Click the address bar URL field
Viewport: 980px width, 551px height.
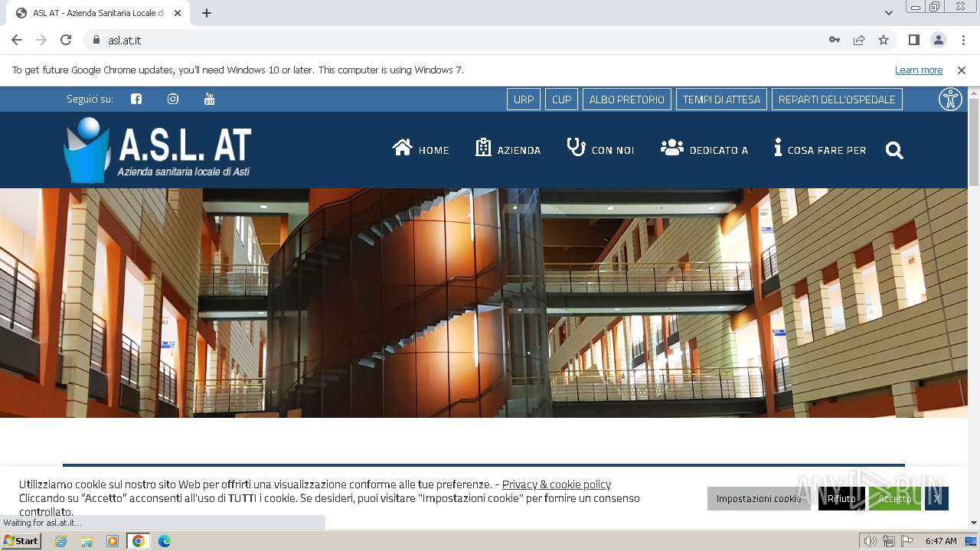point(459,41)
